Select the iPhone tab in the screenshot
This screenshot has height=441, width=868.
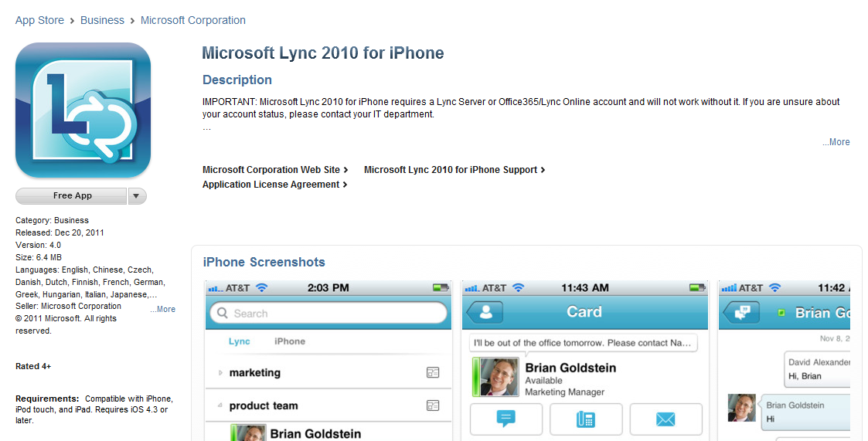point(290,341)
